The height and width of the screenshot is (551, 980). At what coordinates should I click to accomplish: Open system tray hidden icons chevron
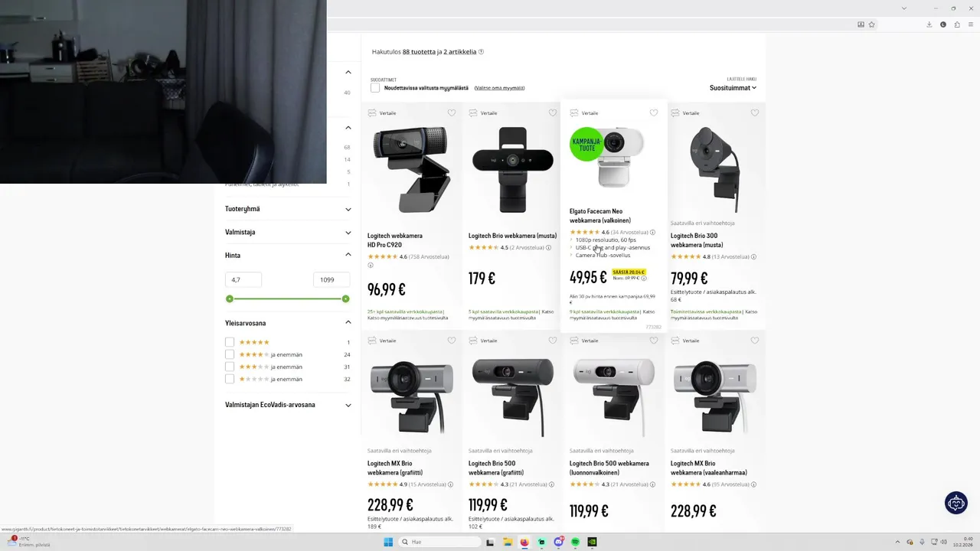[x=897, y=542]
